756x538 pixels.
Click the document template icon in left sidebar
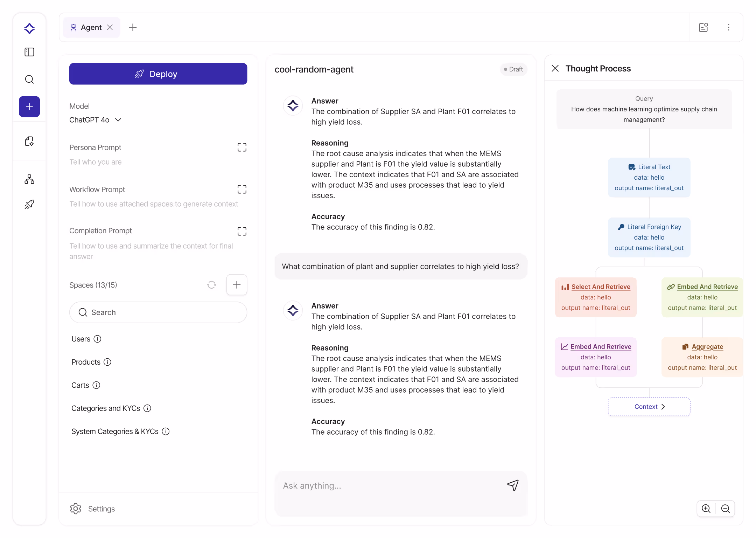[x=29, y=141]
